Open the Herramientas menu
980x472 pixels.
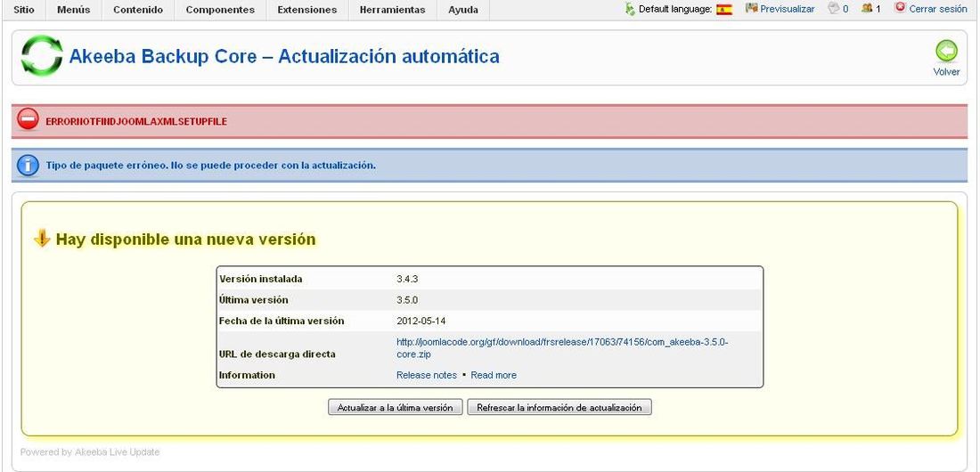392,10
